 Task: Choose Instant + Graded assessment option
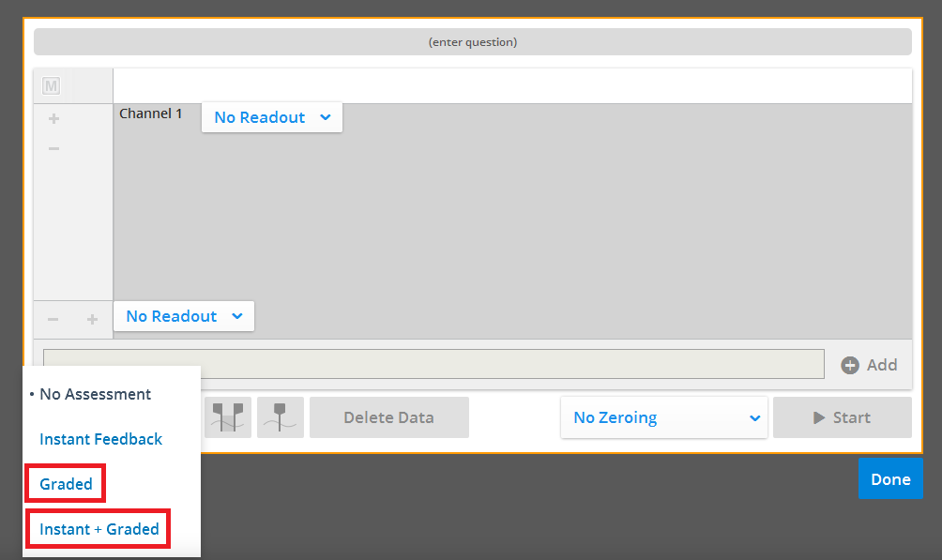pos(99,529)
